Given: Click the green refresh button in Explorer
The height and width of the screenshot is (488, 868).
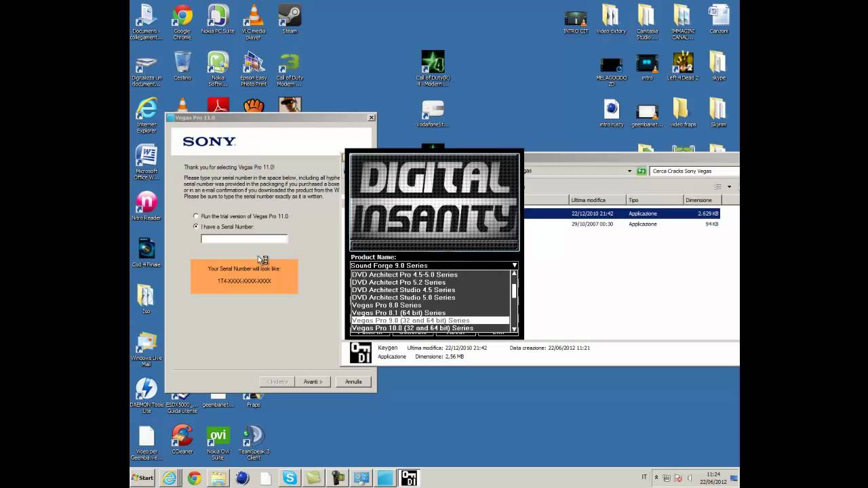Looking at the screenshot, I should tap(642, 171).
